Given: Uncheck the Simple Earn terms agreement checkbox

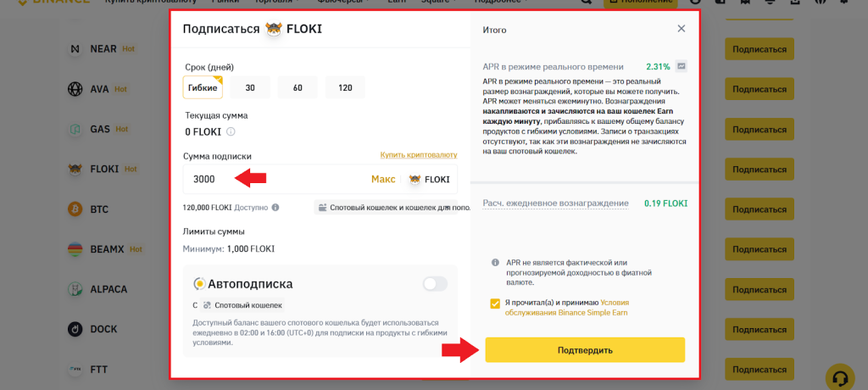Looking at the screenshot, I should 495,303.
